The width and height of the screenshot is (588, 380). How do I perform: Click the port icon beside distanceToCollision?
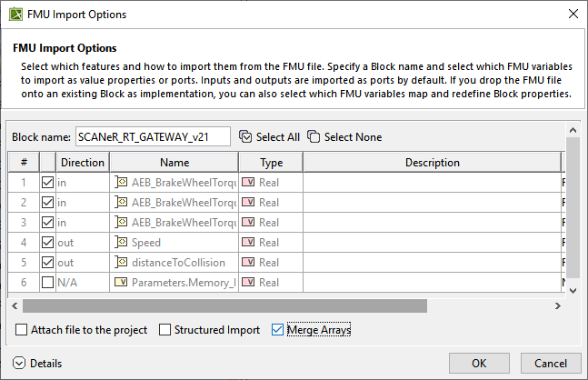tap(121, 263)
